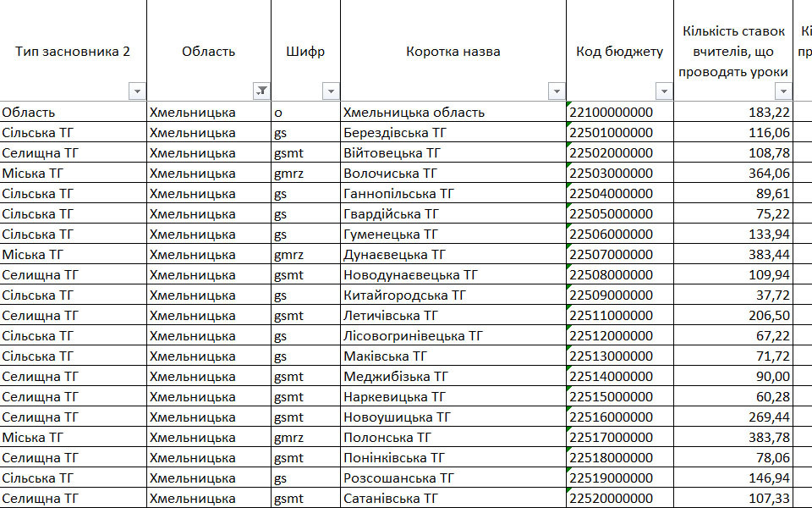The width and height of the screenshot is (812, 508).
Task: Click the active filter icon on Область column
Action: click(261, 91)
